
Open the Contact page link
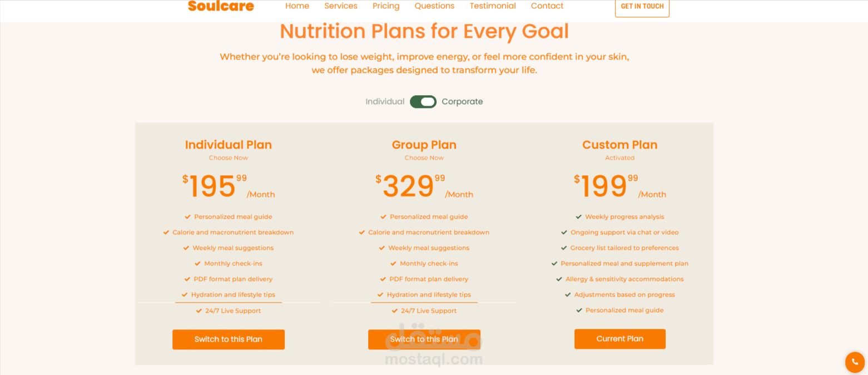(x=547, y=6)
